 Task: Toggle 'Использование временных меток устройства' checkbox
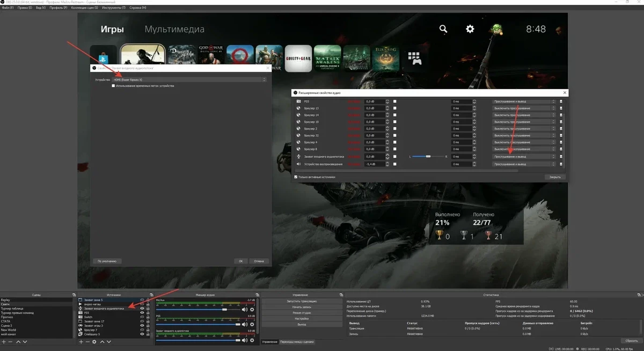(113, 86)
